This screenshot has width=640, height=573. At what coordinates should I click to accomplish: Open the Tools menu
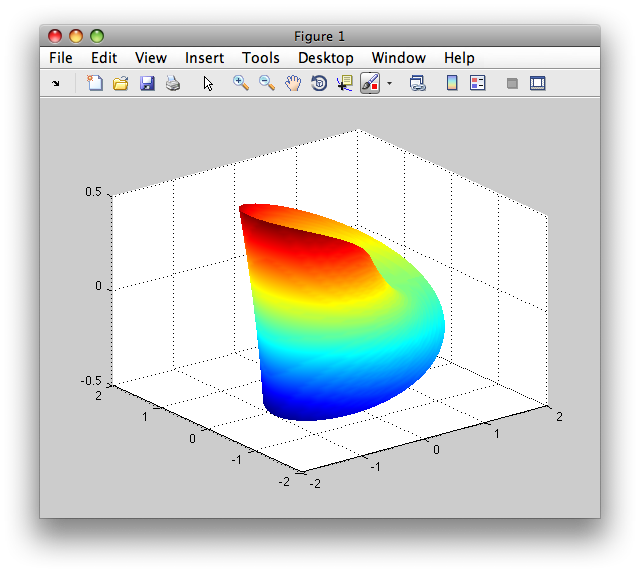[261, 58]
